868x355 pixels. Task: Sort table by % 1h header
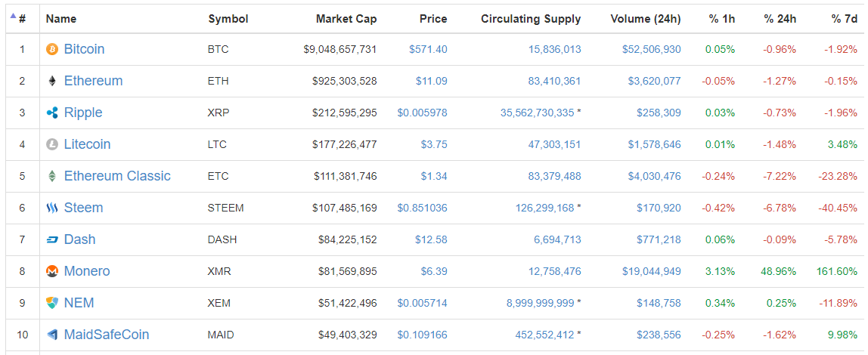pos(722,19)
